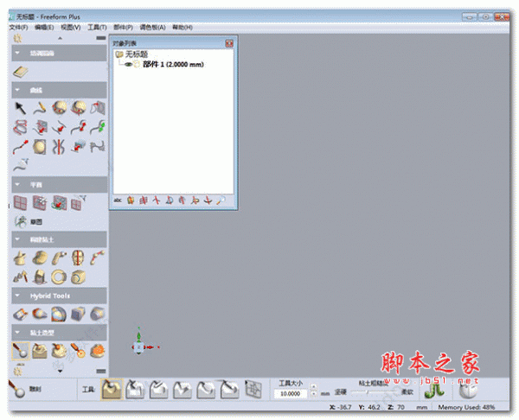Select the ball carve sculpt tool

[21, 351]
